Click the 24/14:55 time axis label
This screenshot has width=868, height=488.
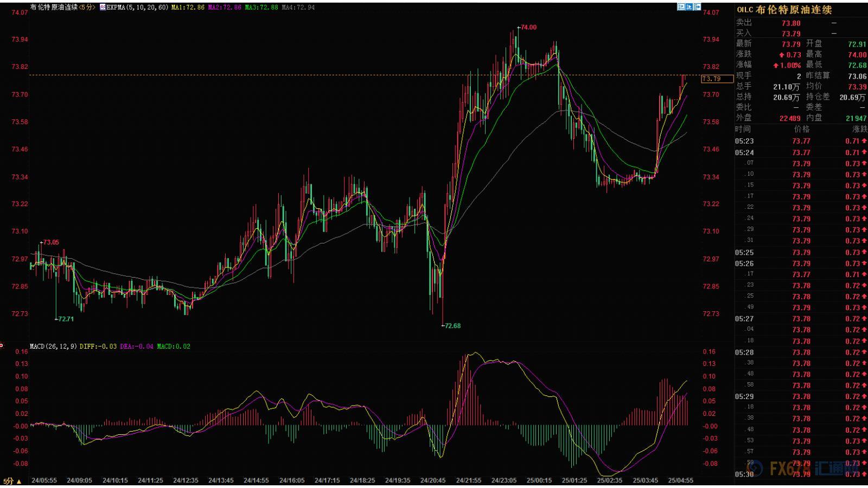click(256, 480)
